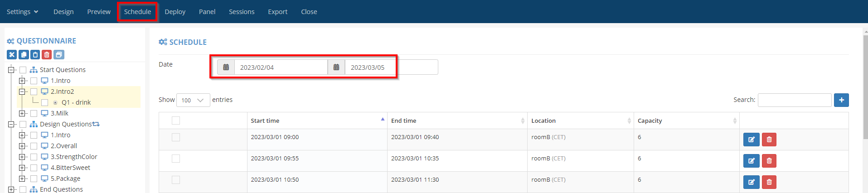Edit the 2023/03/01 09:00 schedule row

click(x=751, y=140)
